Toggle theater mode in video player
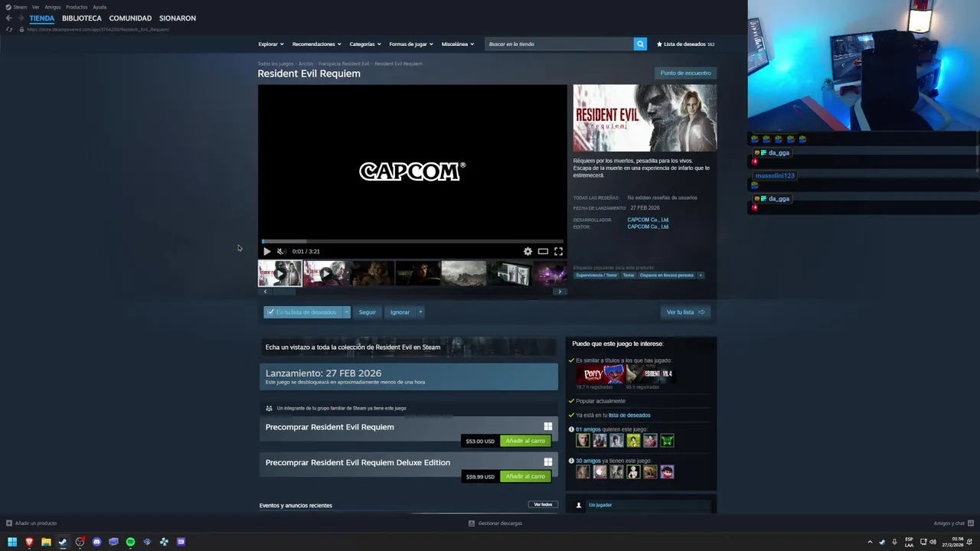Viewport: 980px width, 551px height. click(x=543, y=251)
